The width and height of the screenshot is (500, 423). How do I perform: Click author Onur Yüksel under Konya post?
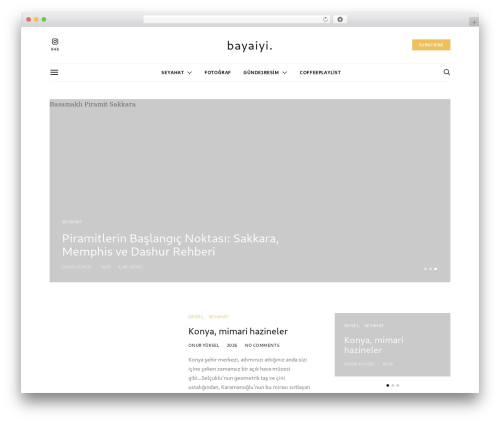pyautogui.click(x=204, y=345)
